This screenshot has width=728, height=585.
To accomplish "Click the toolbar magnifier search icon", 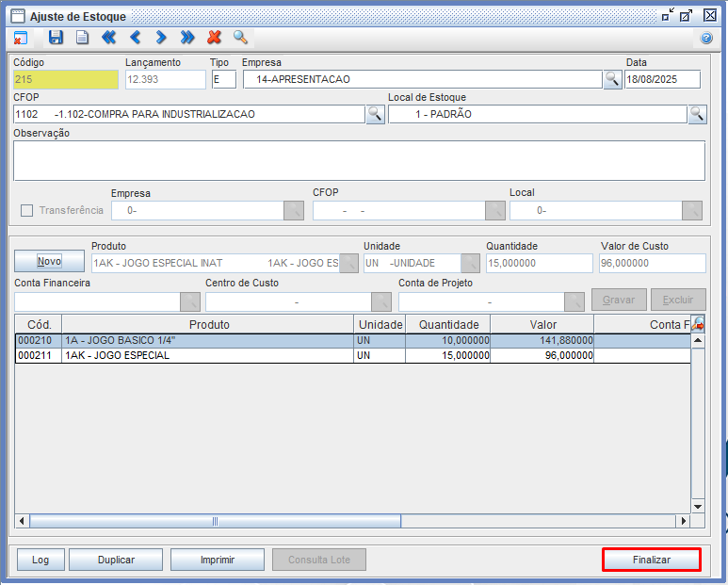I will [x=240, y=38].
